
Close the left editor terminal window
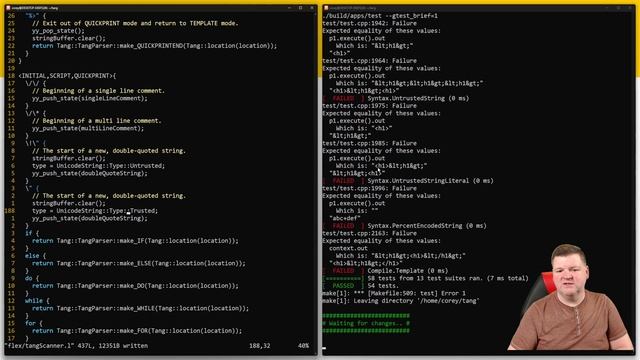tap(312, 8)
